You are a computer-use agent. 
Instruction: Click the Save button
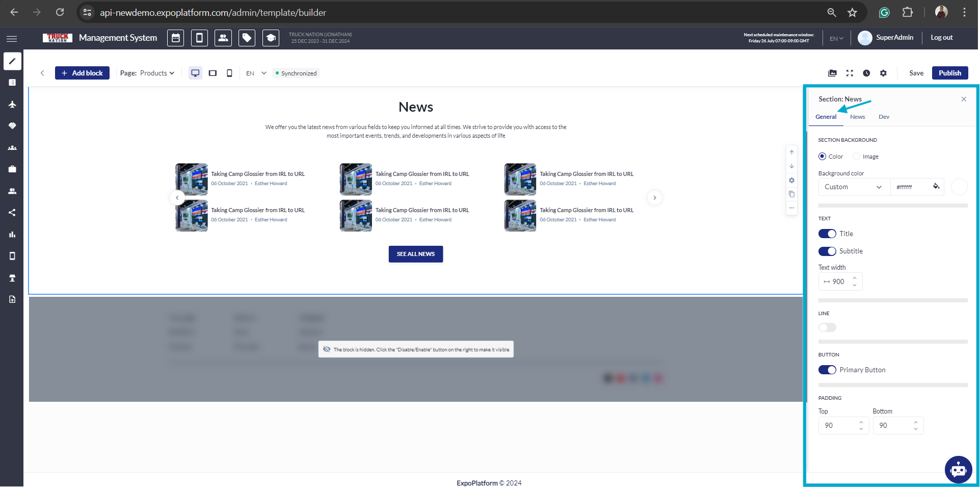tap(916, 73)
